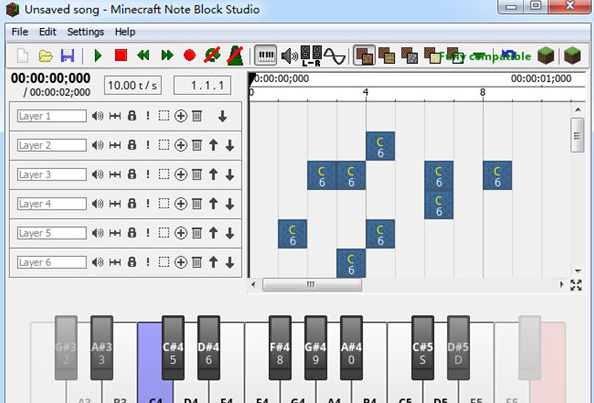
Task: Play the C#4 black piano key
Action: click(173, 348)
